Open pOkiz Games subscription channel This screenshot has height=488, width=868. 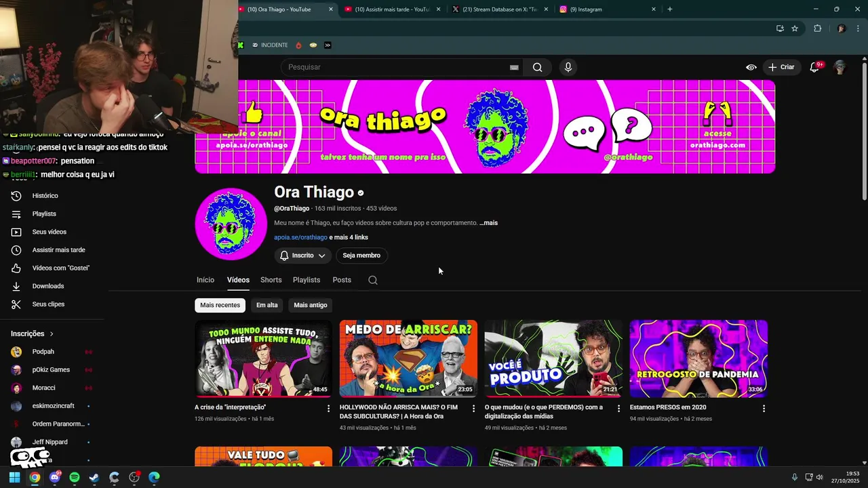pyautogui.click(x=52, y=370)
